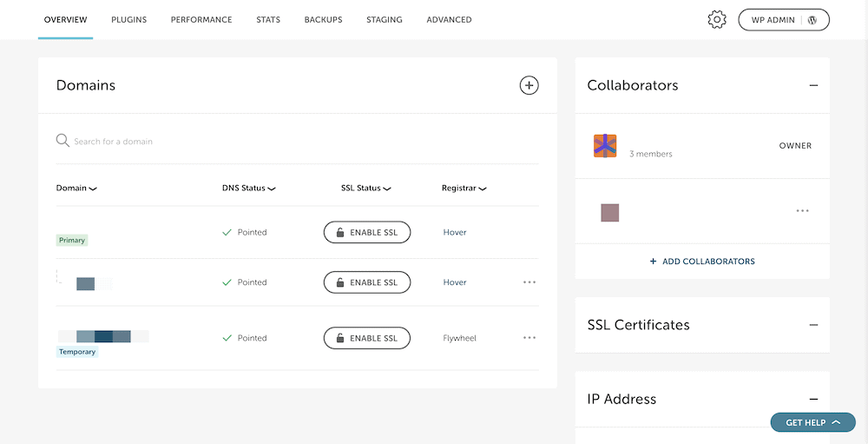Click the WP Admin button
The height and width of the screenshot is (444, 868).
click(x=783, y=20)
